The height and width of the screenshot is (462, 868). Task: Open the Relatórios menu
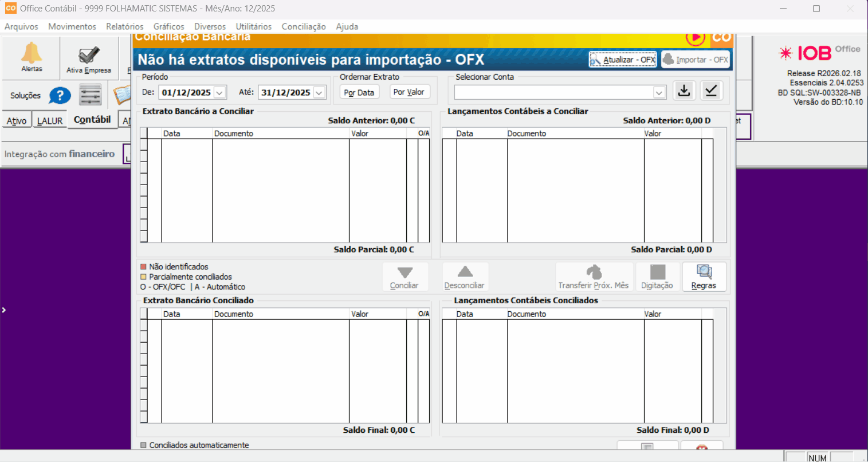pos(124,26)
